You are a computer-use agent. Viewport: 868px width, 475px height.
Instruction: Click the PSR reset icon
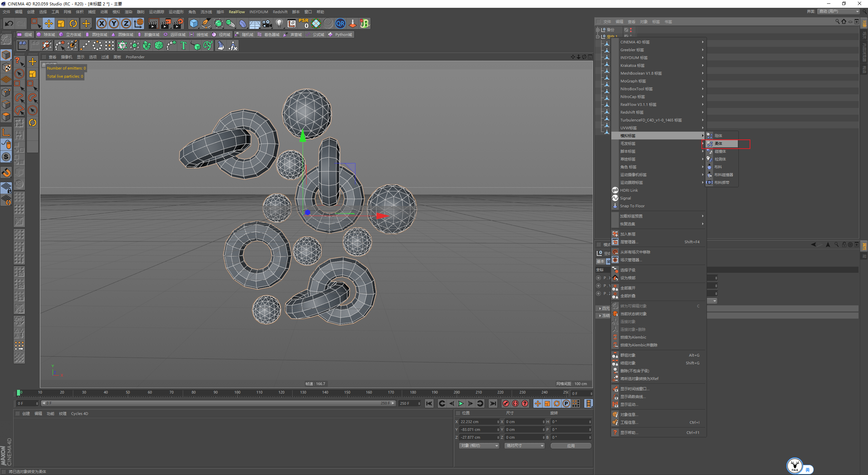(x=304, y=23)
